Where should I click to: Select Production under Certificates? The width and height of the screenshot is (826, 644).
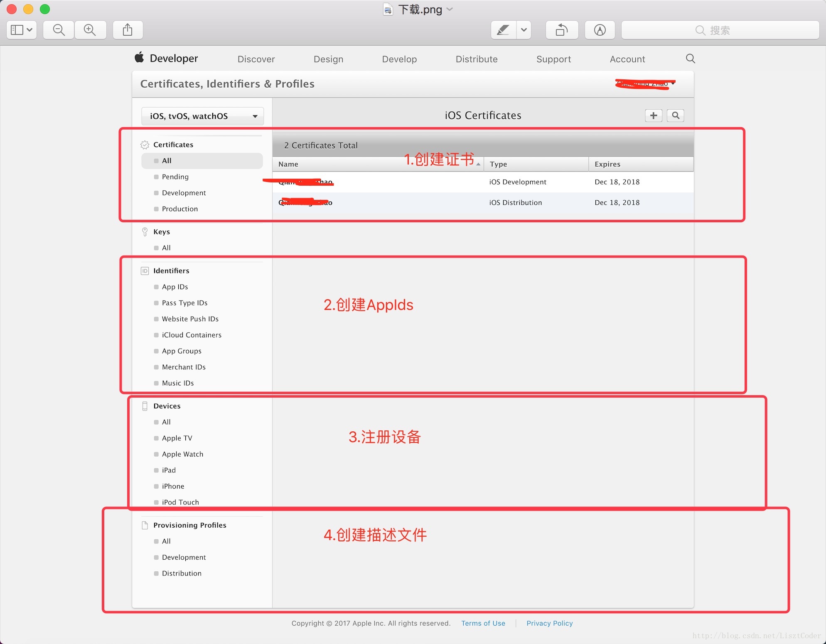tap(180, 209)
